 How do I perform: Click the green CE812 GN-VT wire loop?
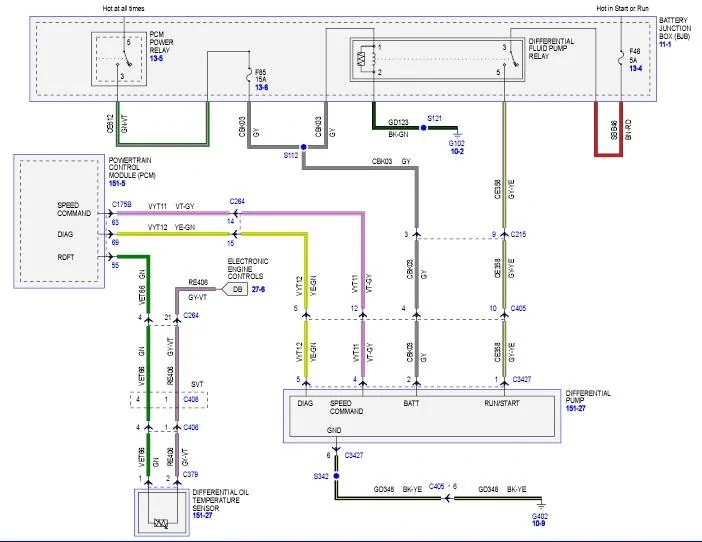click(x=163, y=145)
